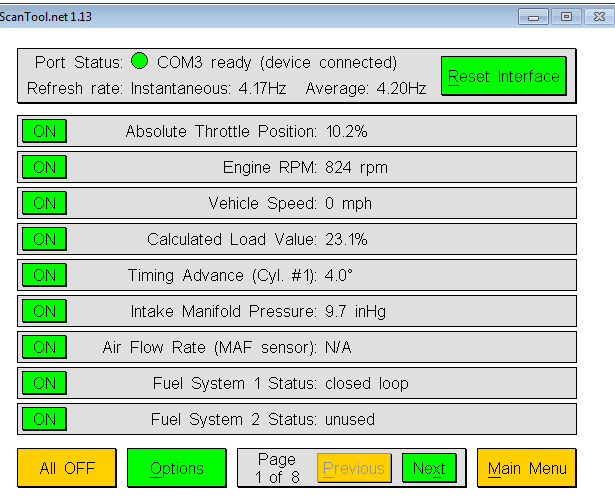
Task: Open the Options dialog
Action: tap(177, 468)
